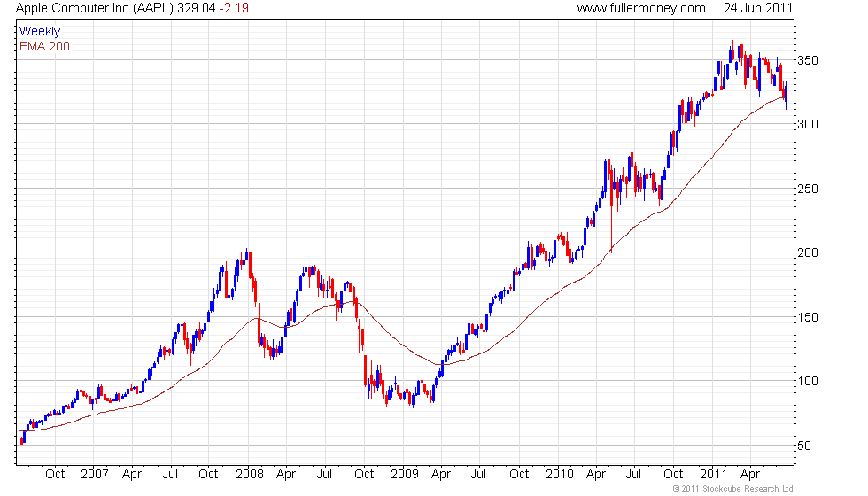Click the 2007 year marker on time axis

94,475
